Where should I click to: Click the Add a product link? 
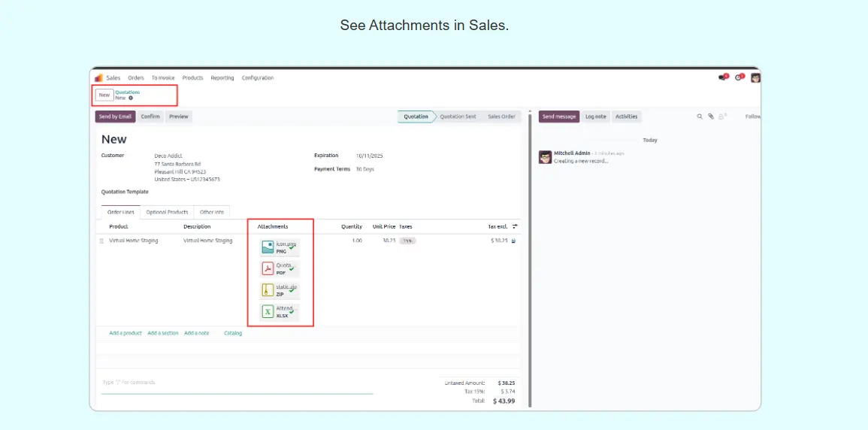126,333
